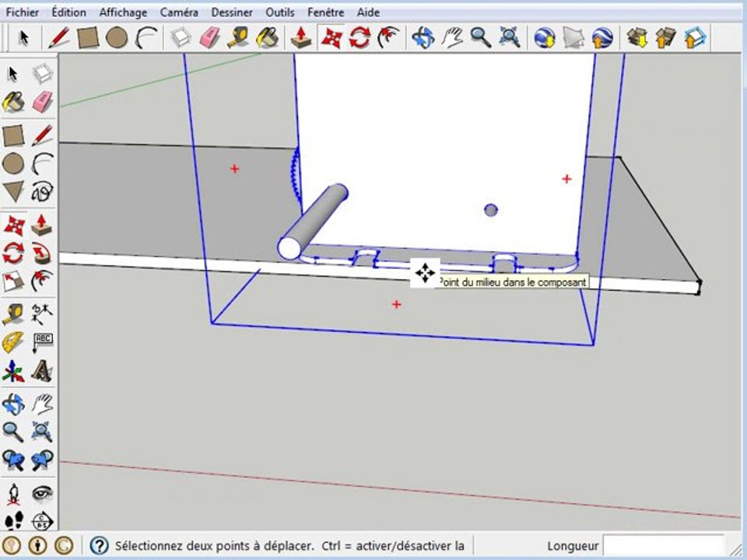Viewport: 747px width, 560px height.
Task: Select the Line pencil tool in top toolbar
Action: [59, 37]
